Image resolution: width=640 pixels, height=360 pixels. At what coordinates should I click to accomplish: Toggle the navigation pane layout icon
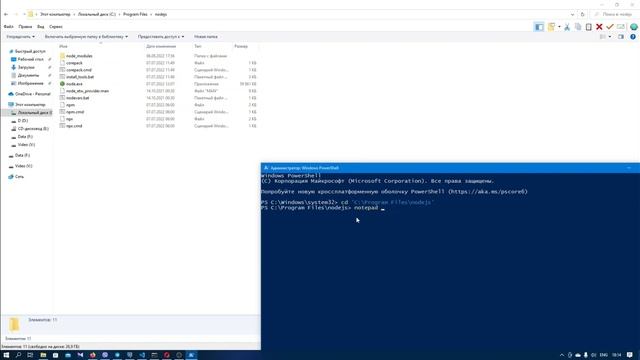(539, 27)
